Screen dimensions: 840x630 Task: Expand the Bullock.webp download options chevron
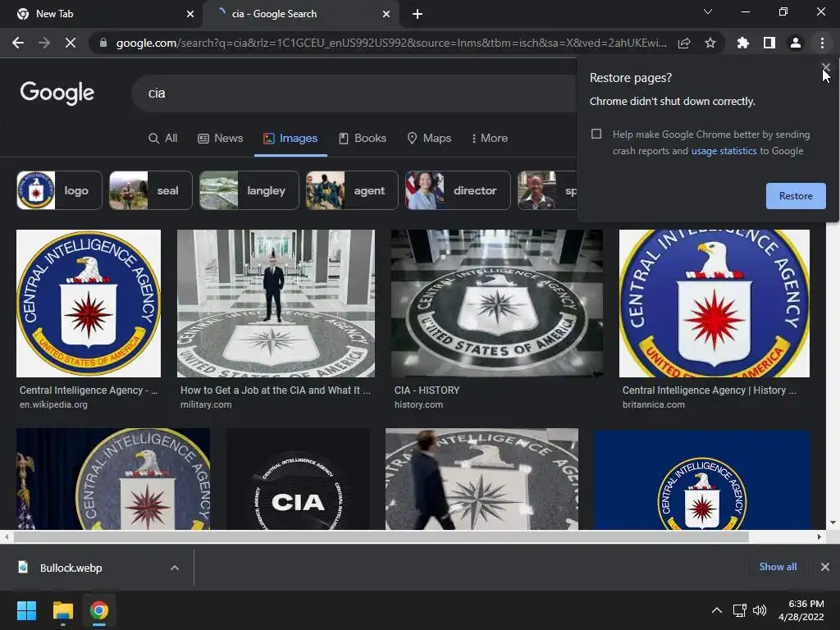coord(175,568)
